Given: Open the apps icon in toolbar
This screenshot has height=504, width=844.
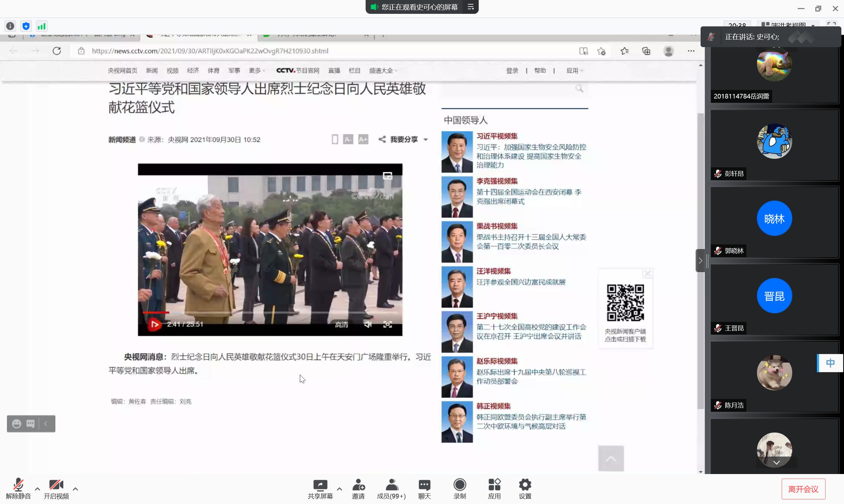Looking at the screenshot, I should [x=494, y=485].
